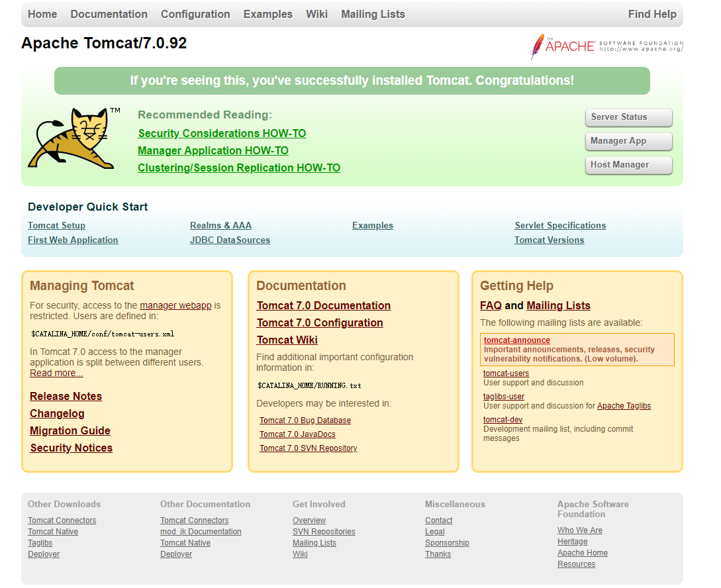Open Wiki link under Get Involved
Image resolution: width=721 pixels, height=588 pixels.
[x=301, y=554]
